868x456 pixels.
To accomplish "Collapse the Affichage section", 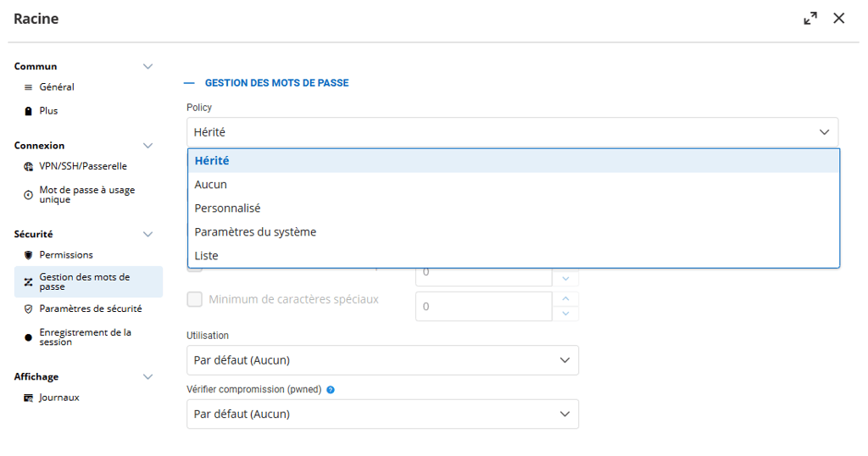I will point(147,377).
